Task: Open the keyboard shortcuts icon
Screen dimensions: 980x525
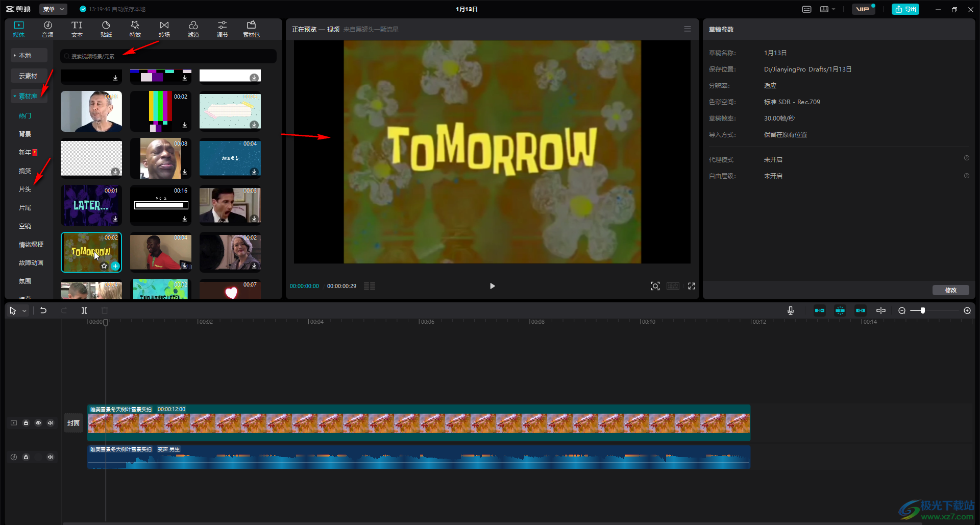Action: 806,9
